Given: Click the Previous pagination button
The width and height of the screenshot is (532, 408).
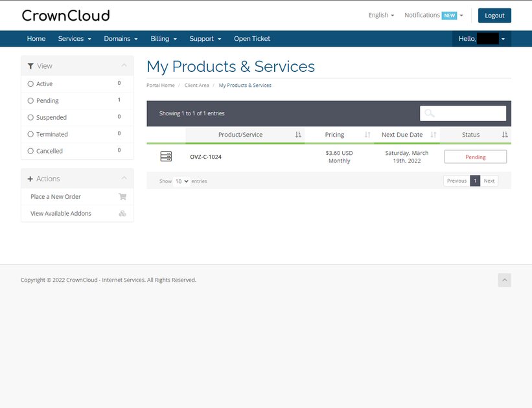Looking at the screenshot, I should [457, 181].
